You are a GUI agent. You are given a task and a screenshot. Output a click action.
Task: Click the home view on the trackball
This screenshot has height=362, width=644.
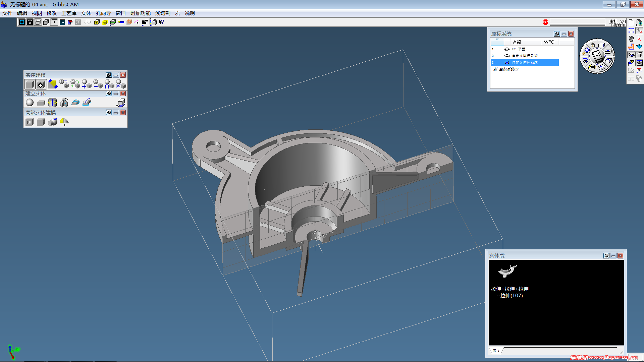click(593, 44)
